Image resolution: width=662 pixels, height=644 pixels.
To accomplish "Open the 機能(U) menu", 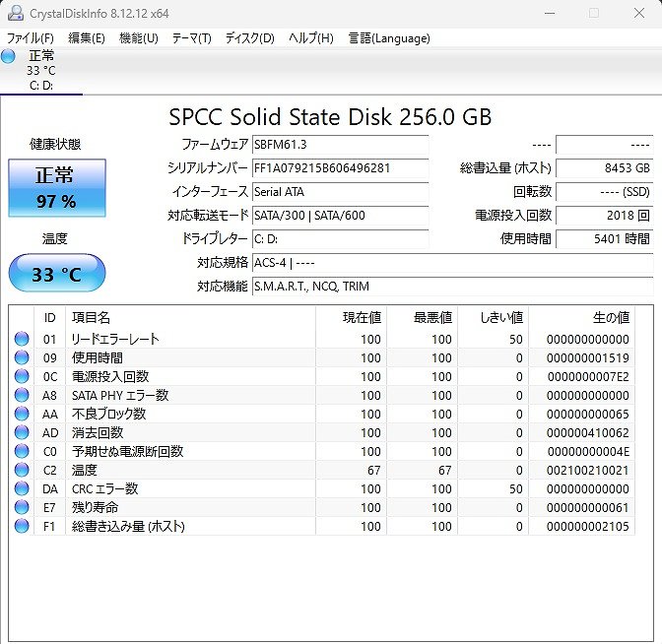I will 138,38.
